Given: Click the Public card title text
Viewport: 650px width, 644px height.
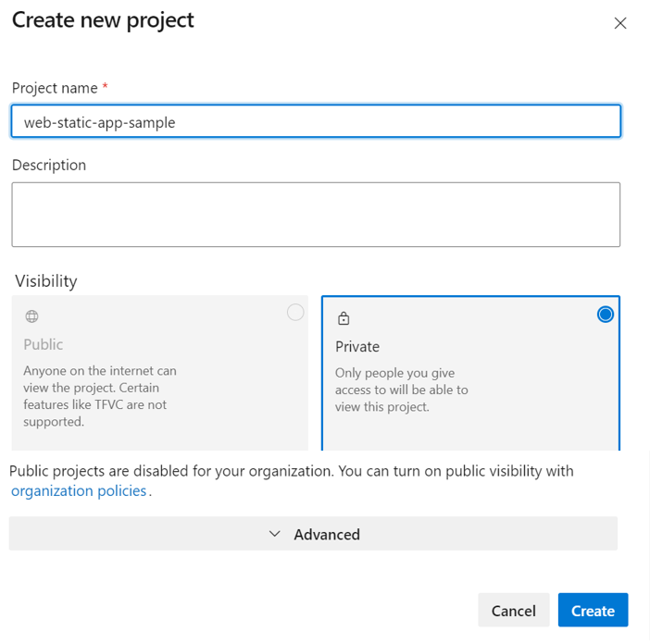Looking at the screenshot, I should pyautogui.click(x=44, y=344).
